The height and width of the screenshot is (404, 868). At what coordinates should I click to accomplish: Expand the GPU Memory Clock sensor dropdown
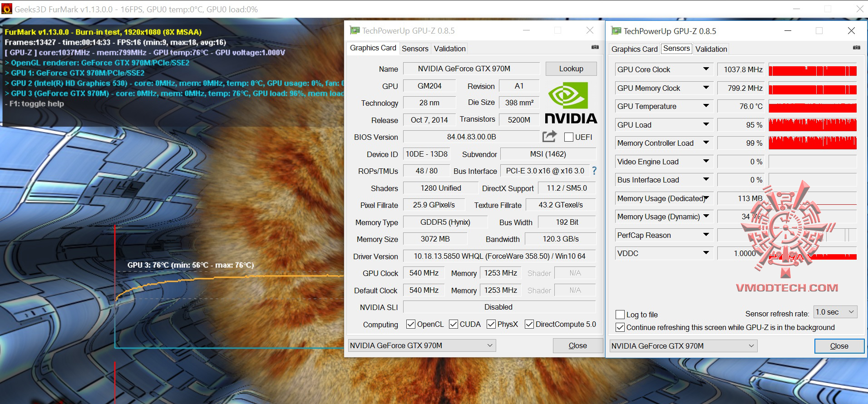click(706, 88)
